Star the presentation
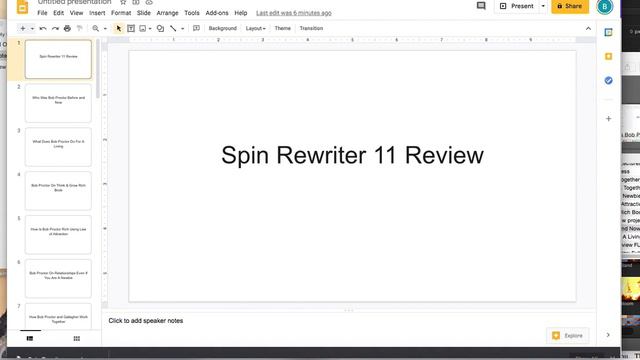This screenshot has width=640, height=360. click(x=123, y=2)
